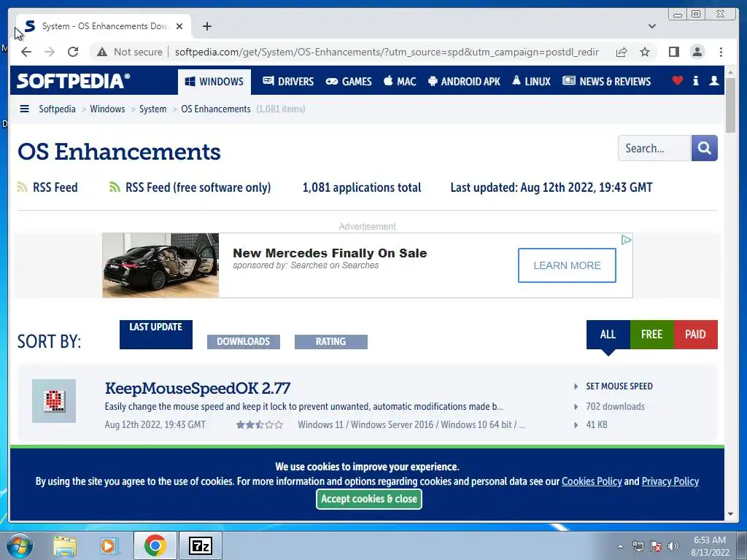Click the taskbar volume speaker icon
Screen dimensions: 747x560
point(673,546)
